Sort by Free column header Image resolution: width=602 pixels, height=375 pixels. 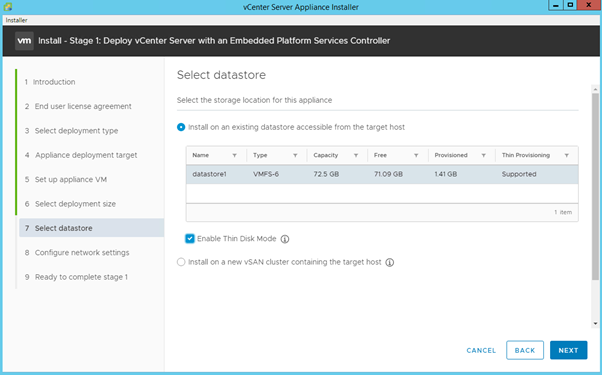pos(380,155)
